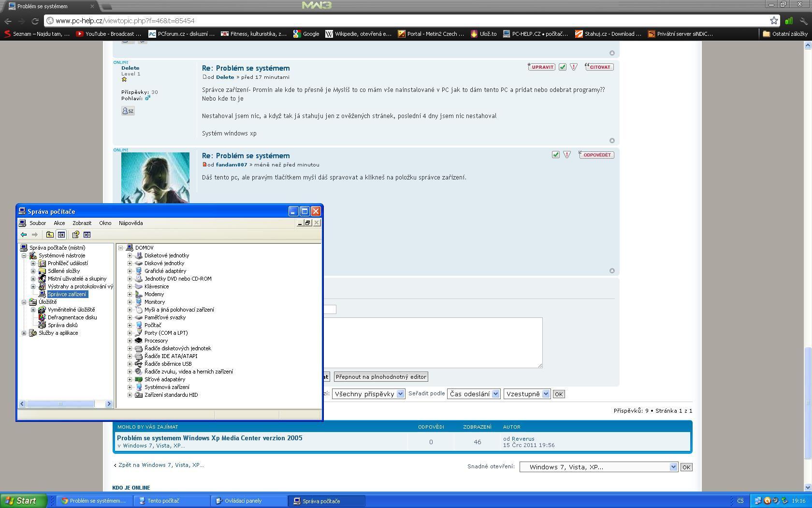Expand the Prohlížeč událostí node
The height and width of the screenshot is (508, 812).
(x=33, y=263)
